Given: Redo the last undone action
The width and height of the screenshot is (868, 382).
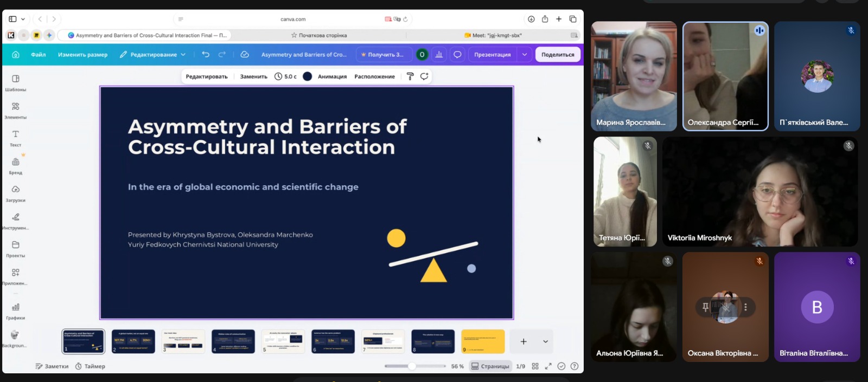Looking at the screenshot, I should pos(222,54).
